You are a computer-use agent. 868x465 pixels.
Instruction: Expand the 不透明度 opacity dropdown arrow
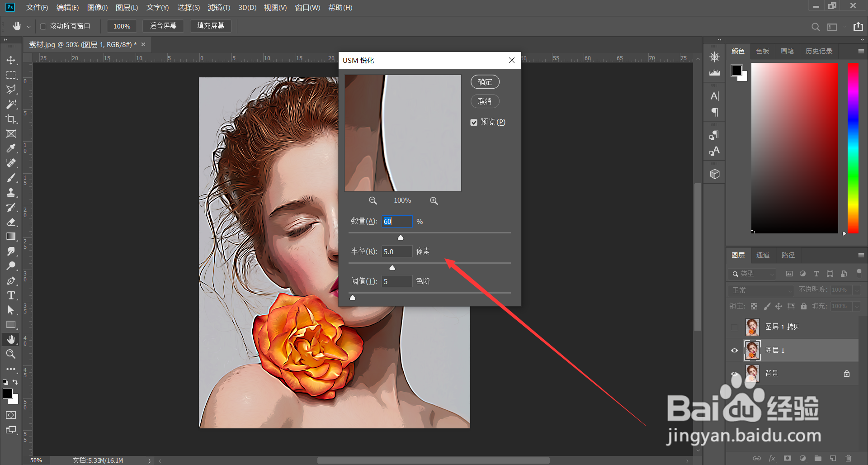[x=856, y=290]
